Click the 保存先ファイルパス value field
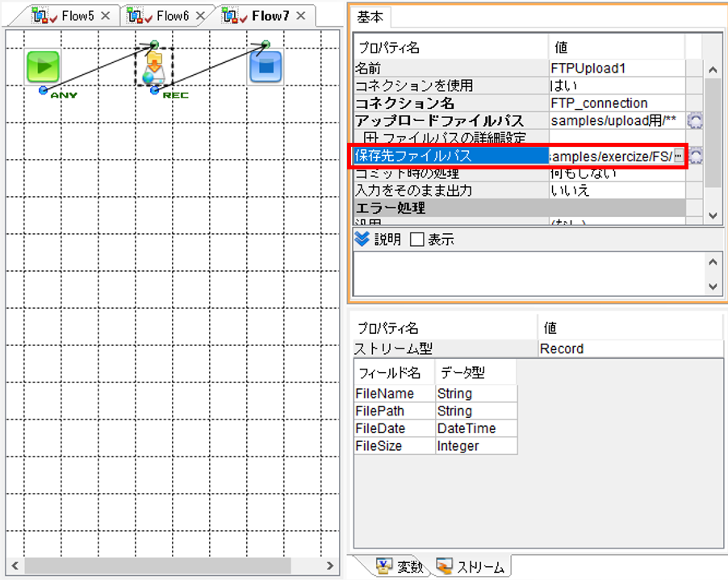Viewport: 728px width, 580px height. (611, 156)
